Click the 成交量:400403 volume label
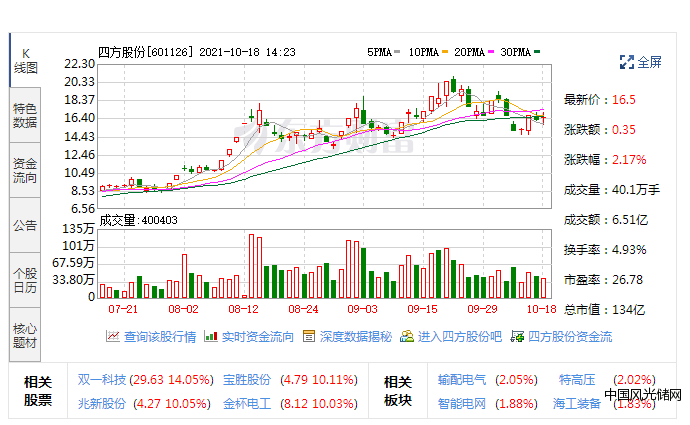This screenshot has height=425, width=690. tap(138, 220)
